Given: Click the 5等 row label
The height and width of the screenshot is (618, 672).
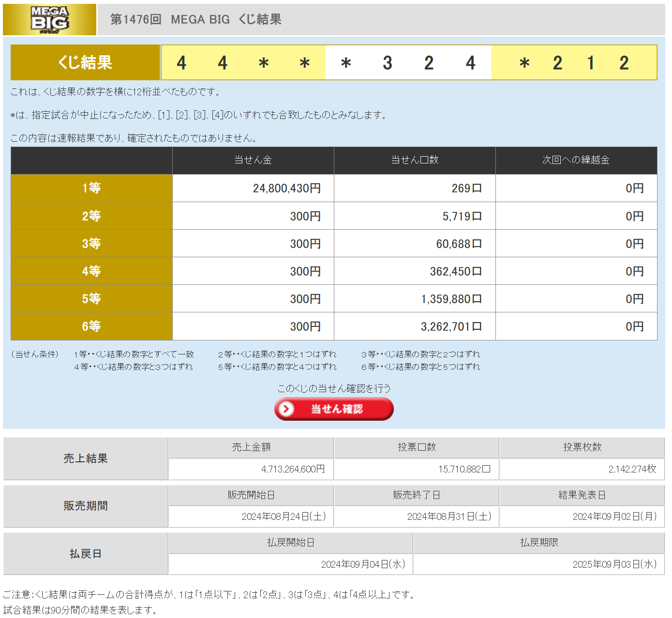Looking at the screenshot, I should 91,299.
